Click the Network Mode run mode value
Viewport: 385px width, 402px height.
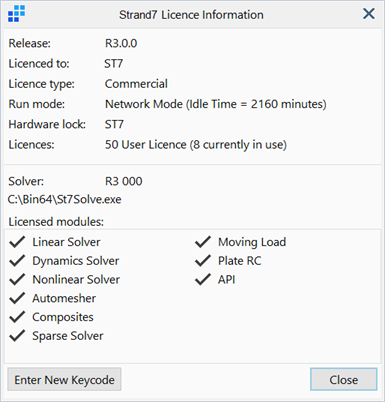coord(216,104)
